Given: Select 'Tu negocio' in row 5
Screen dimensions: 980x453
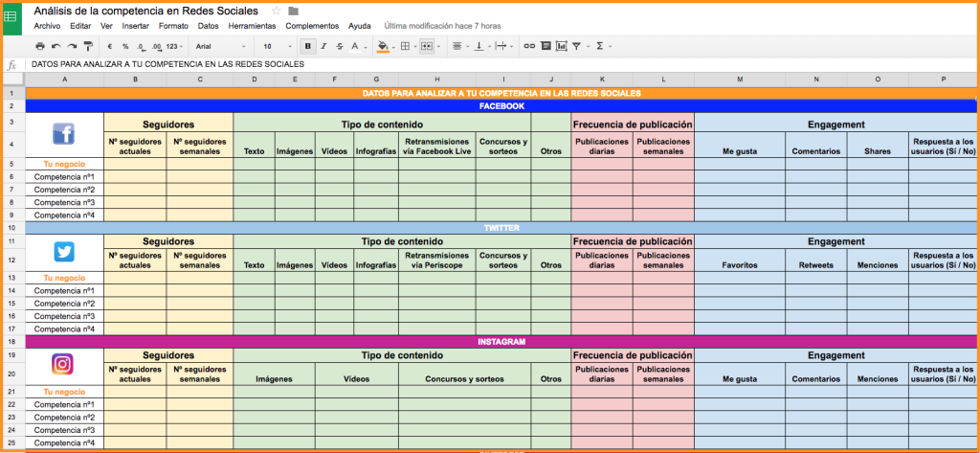Looking at the screenshot, I should 64,164.
